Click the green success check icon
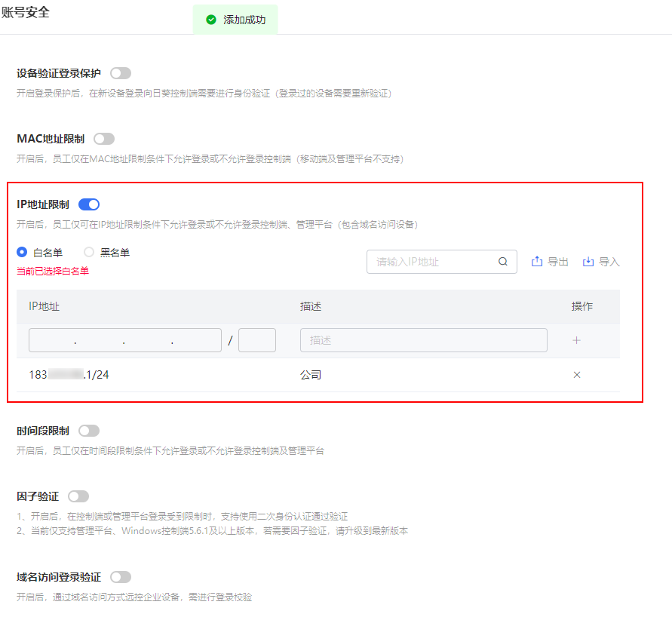The image size is (672, 617). tap(211, 20)
